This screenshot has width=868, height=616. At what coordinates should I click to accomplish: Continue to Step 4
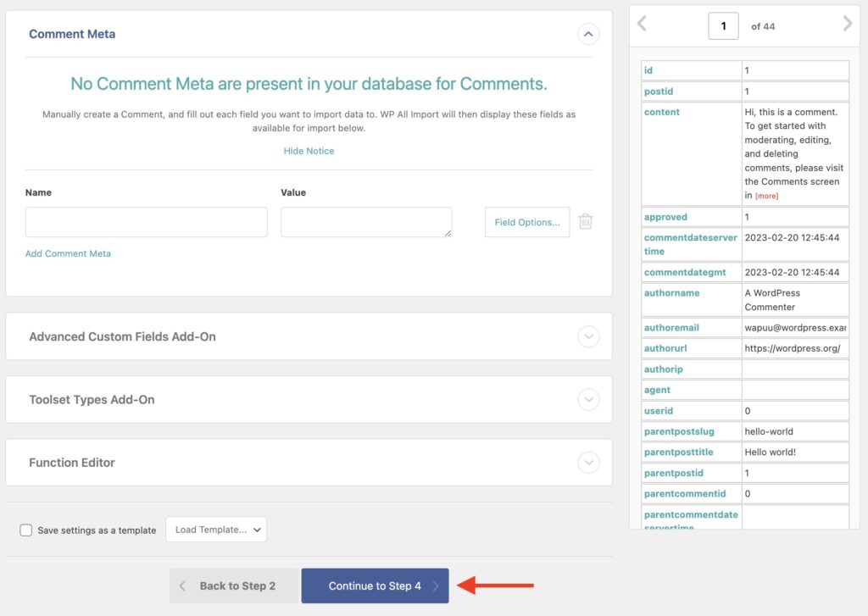(374, 585)
